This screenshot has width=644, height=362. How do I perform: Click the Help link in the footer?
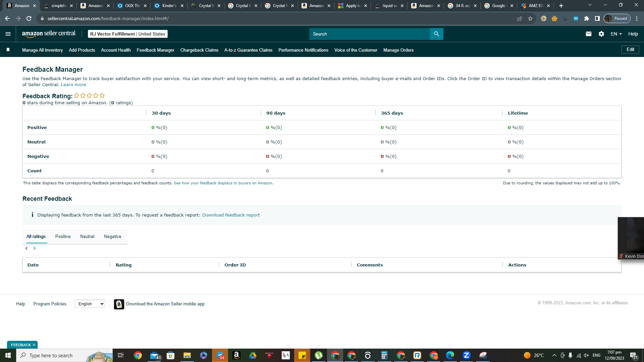pyautogui.click(x=20, y=304)
